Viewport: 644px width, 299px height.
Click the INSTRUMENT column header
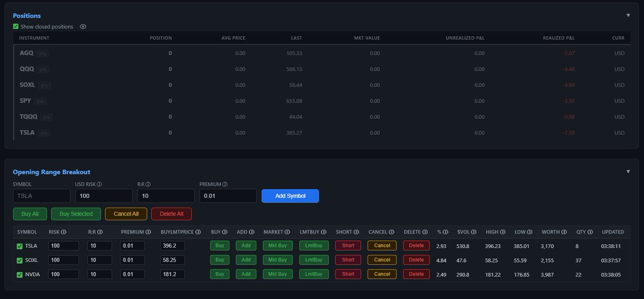pos(34,38)
